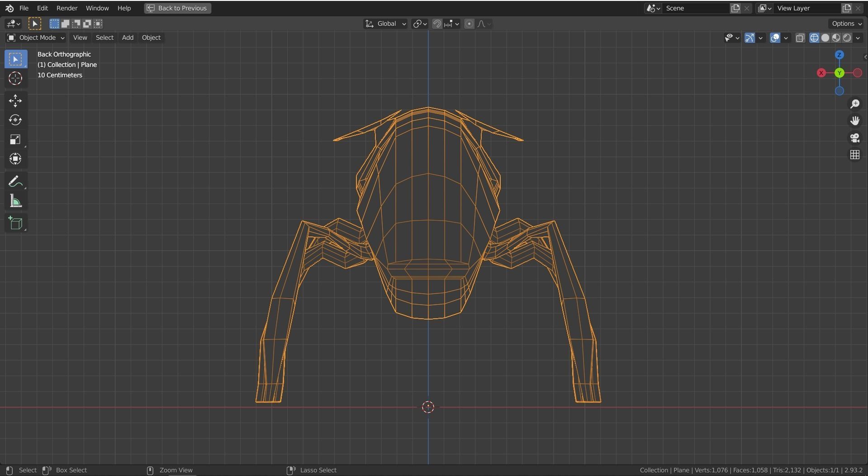This screenshot has width=868, height=476.
Task: Toggle show gizmos button
Action: (x=749, y=38)
